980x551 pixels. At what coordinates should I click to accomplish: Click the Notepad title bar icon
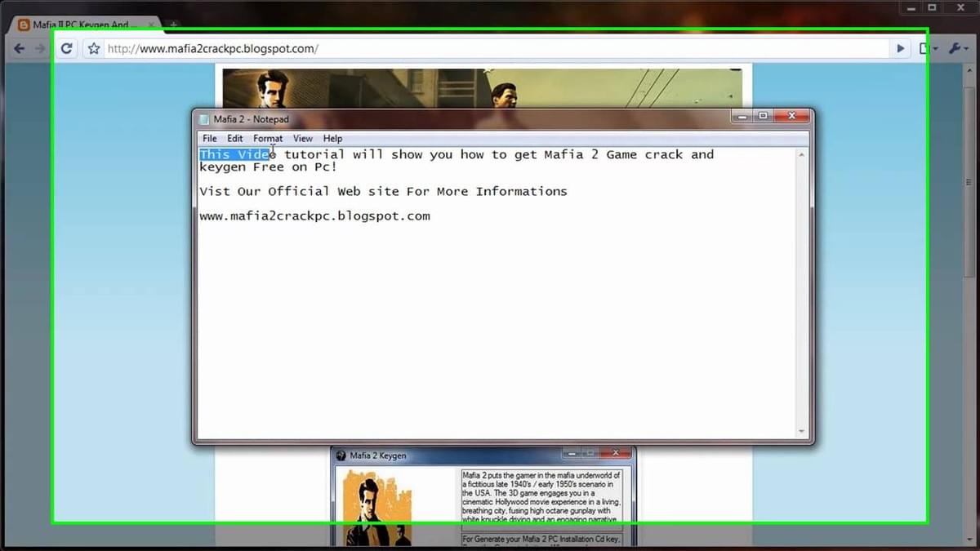click(204, 119)
